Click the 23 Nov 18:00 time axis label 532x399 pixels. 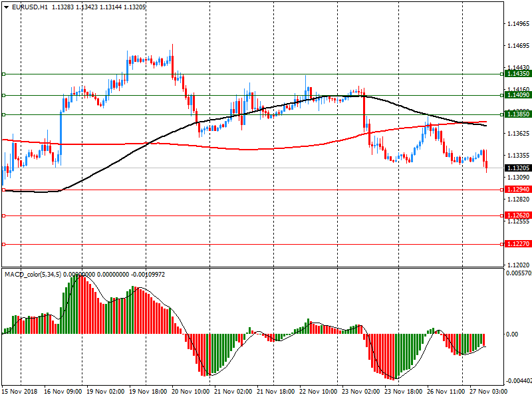pyautogui.click(x=404, y=392)
